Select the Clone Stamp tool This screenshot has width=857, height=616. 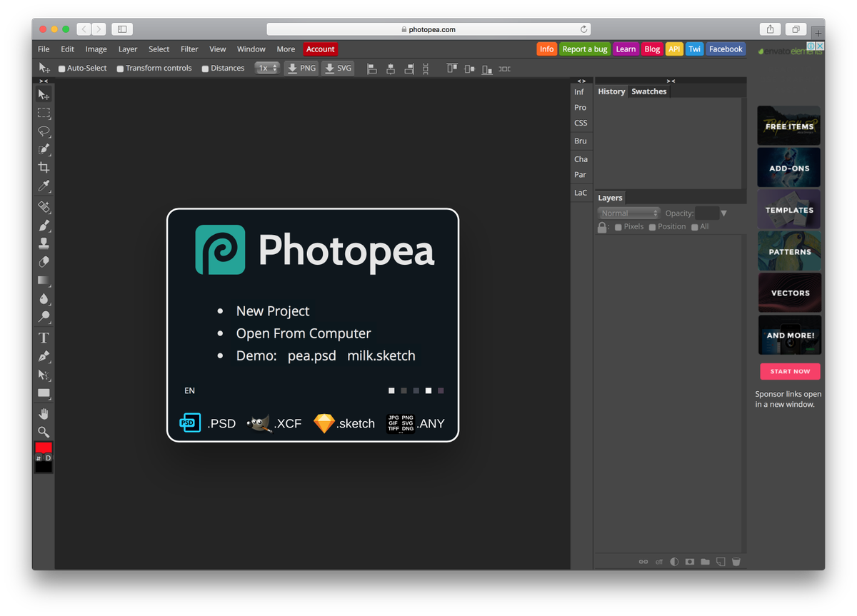point(44,243)
